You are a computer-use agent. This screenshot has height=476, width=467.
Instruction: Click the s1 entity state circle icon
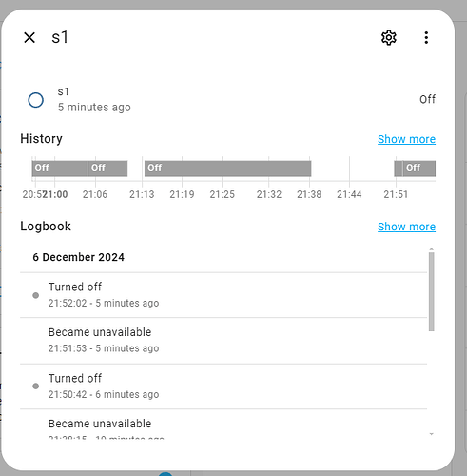click(x=36, y=100)
